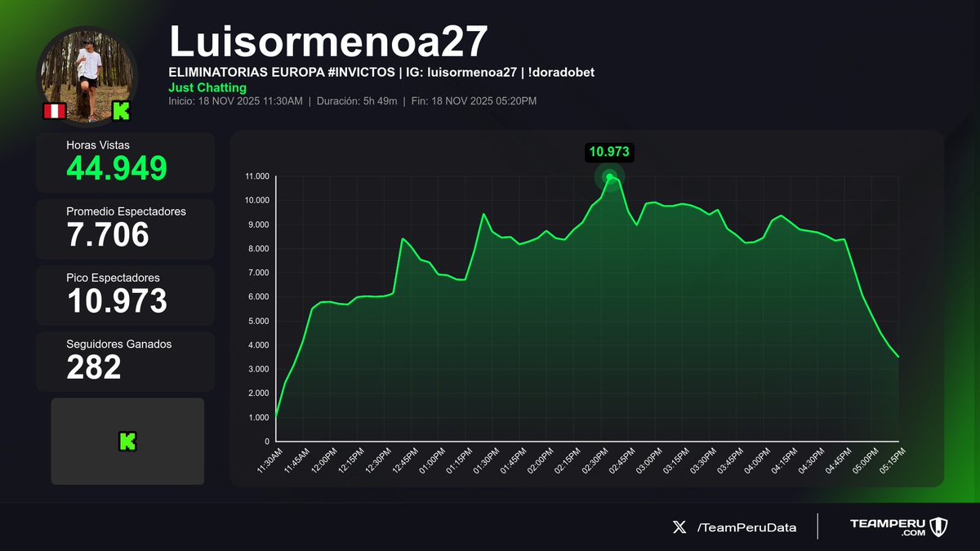Click the 5.000 y-axis label
The width and height of the screenshot is (980, 551).
pos(259,321)
